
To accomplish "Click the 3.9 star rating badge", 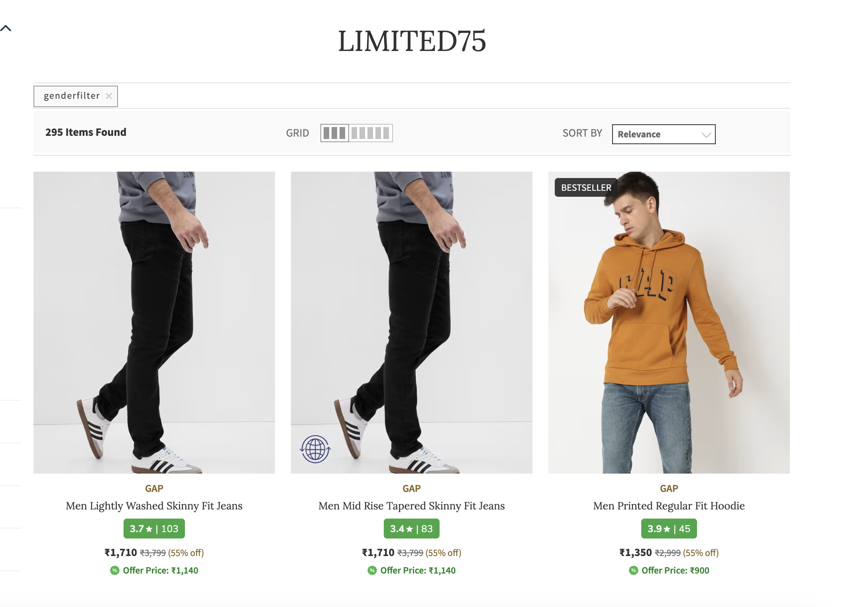I will tap(669, 529).
